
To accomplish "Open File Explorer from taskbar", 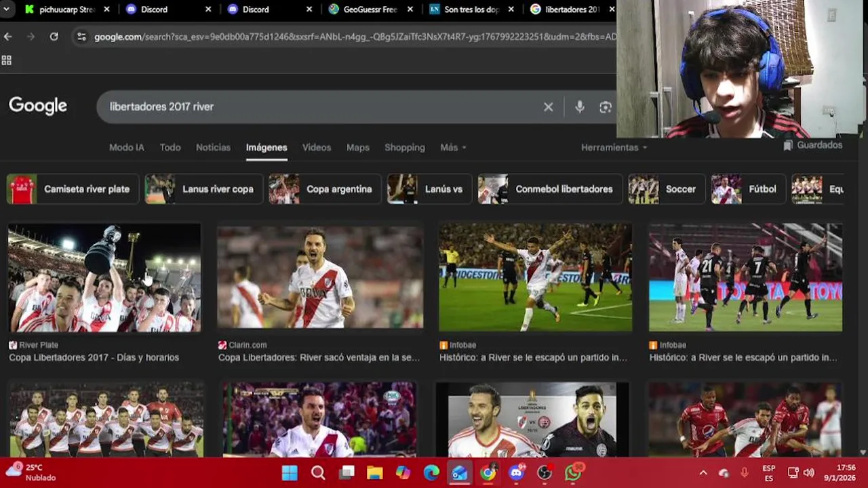I will (x=374, y=472).
